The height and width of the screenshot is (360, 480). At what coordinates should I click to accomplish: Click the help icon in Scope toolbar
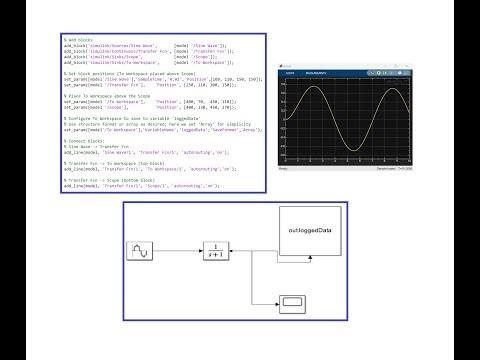(399, 73)
